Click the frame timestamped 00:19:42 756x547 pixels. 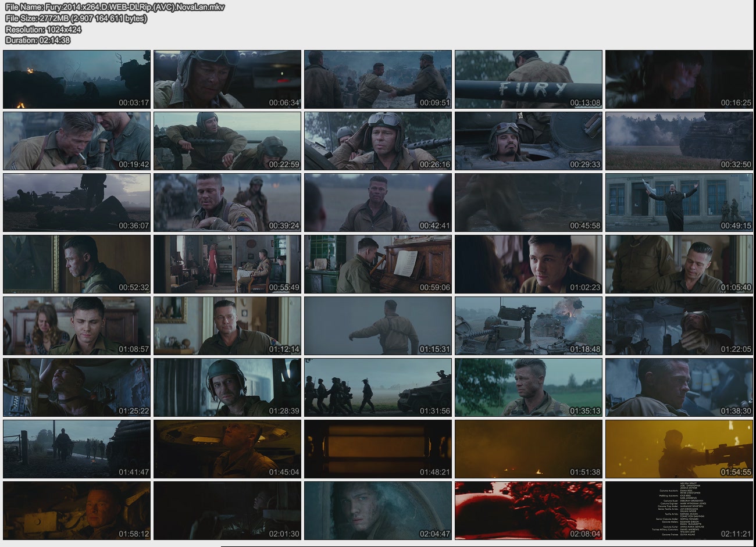click(x=77, y=141)
